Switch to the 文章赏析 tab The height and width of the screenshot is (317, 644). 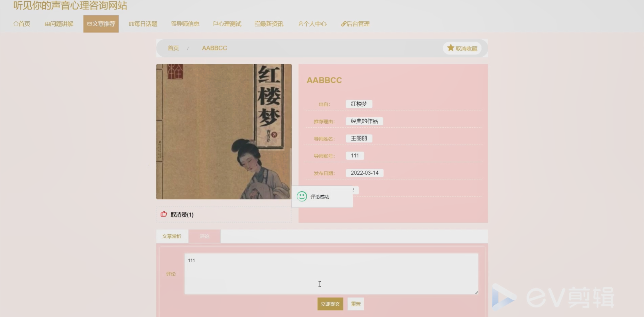click(x=172, y=236)
